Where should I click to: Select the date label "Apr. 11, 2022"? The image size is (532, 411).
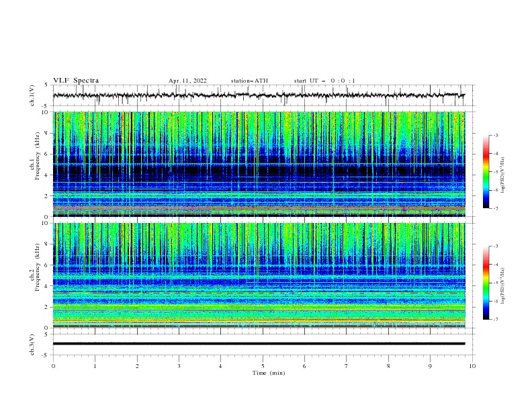pos(187,81)
